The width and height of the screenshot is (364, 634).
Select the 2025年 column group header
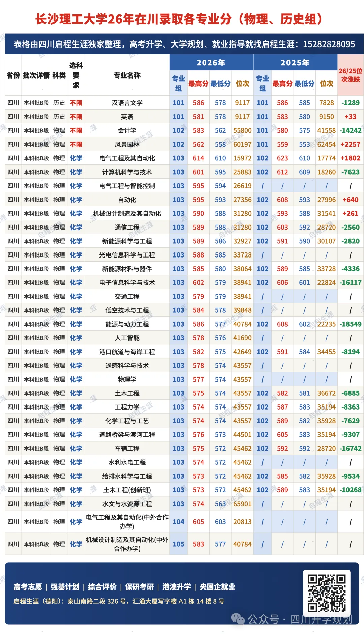[x=295, y=63]
